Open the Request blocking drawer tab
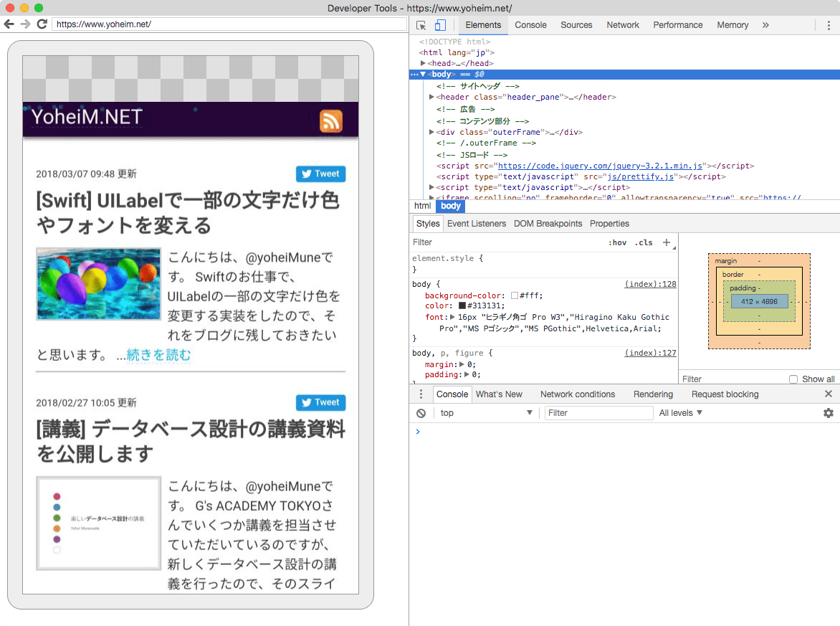The height and width of the screenshot is (626, 840). pos(725,394)
